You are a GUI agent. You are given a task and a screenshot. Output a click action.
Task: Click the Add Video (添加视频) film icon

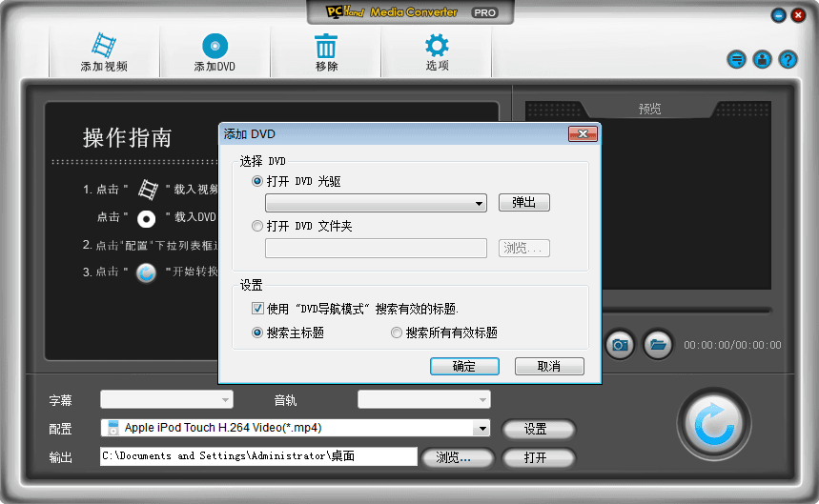click(103, 46)
